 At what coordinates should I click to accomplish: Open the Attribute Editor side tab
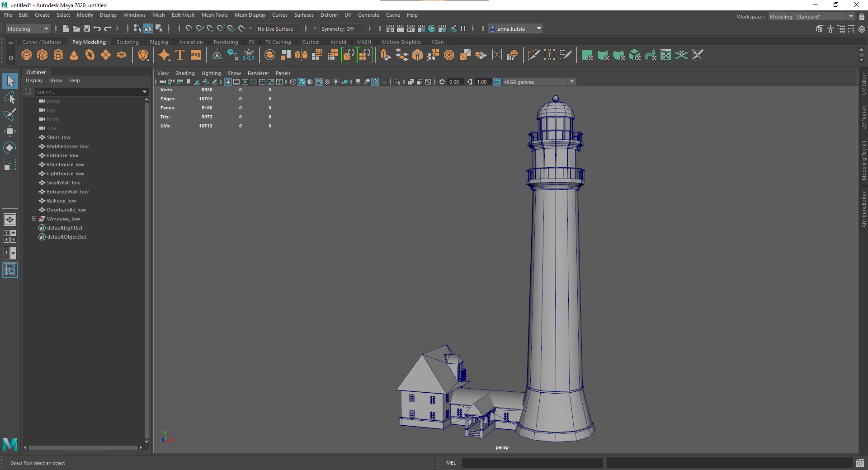tap(863, 208)
